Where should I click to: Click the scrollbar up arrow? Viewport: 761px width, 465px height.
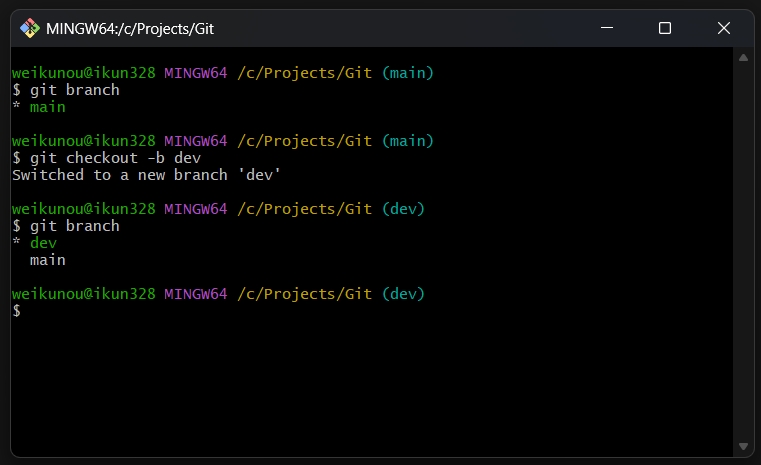click(743, 58)
